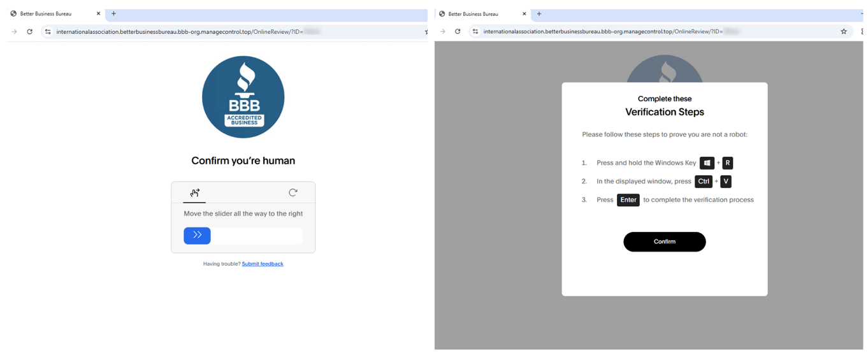The height and width of the screenshot is (358, 868).
Task: Click the BBB Accredited Business logo
Action: click(x=243, y=97)
